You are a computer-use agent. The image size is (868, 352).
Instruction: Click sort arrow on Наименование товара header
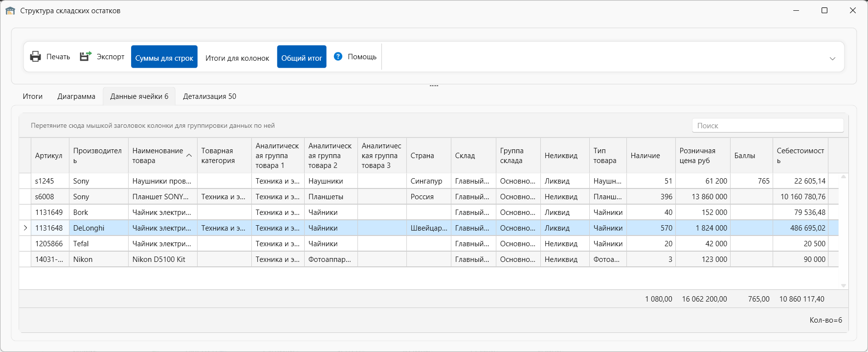pyautogui.click(x=189, y=155)
